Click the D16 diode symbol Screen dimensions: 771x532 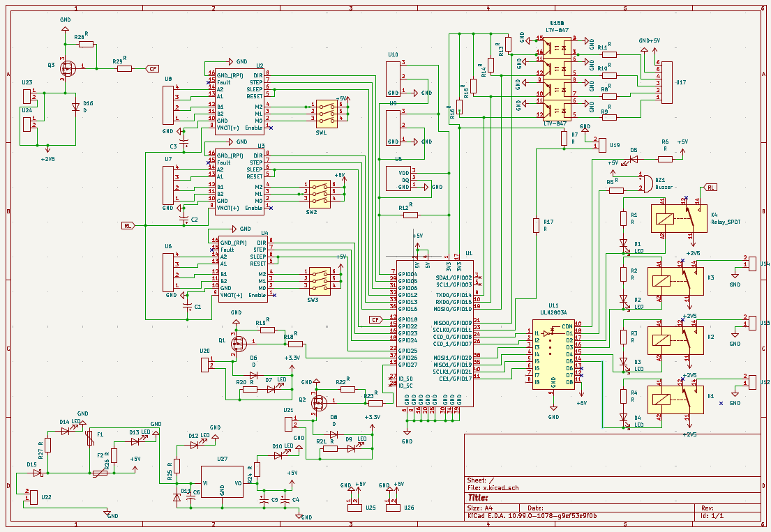point(75,107)
